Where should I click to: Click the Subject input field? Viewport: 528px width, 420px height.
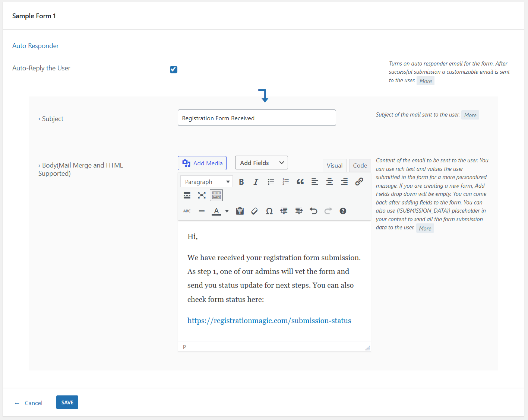click(x=257, y=118)
